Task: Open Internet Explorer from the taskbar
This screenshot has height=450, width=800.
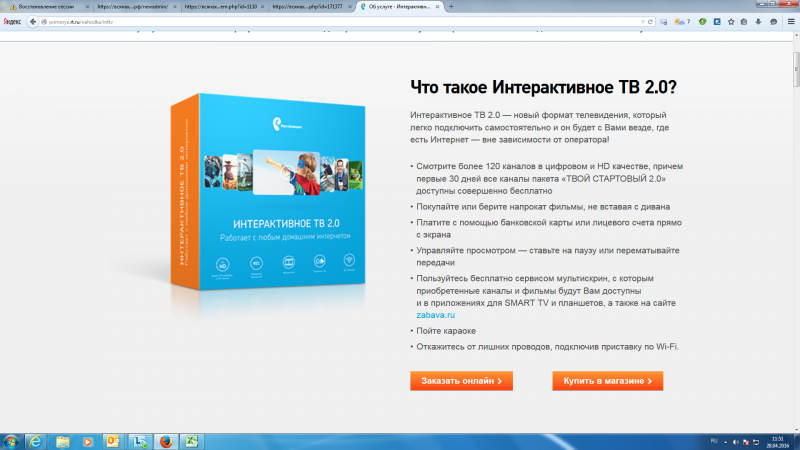Action: coord(36,441)
